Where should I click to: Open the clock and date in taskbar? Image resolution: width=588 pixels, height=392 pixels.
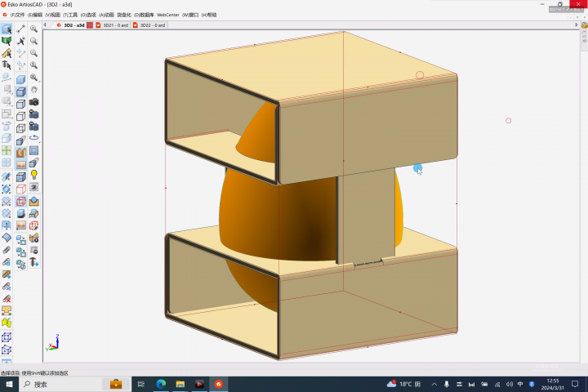pos(553,384)
